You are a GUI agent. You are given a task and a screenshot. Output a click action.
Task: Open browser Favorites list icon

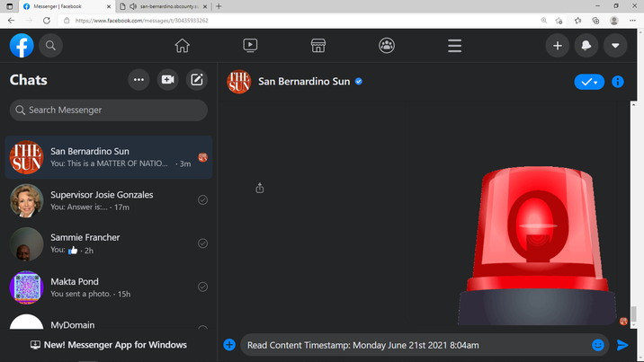577,21
